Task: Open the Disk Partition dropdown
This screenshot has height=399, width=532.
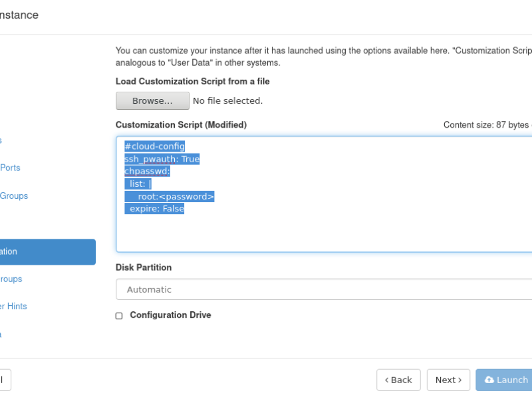Action: click(x=324, y=289)
